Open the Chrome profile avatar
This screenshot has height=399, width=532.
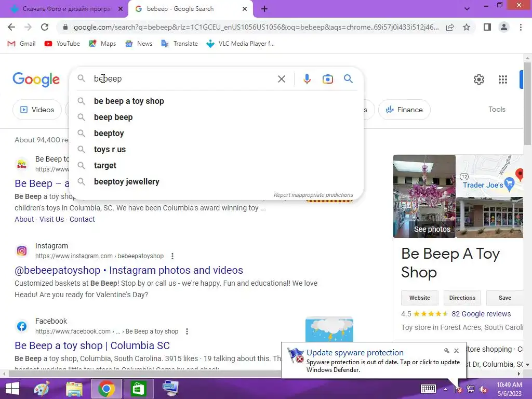click(504, 27)
